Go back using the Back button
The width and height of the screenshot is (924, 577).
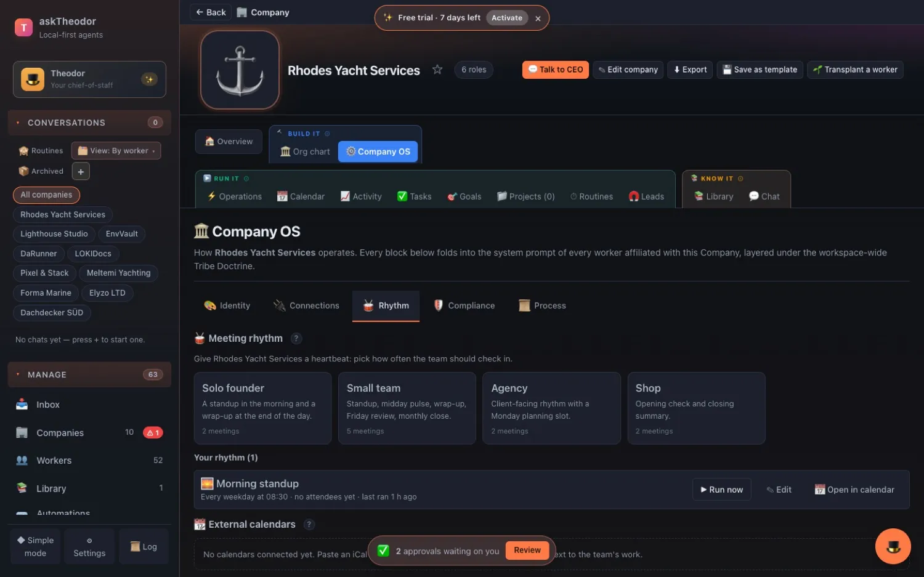(x=211, y=12)
